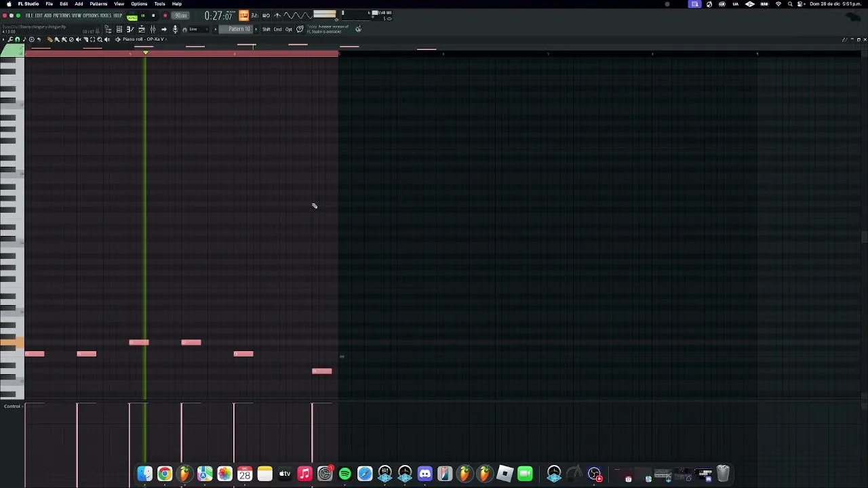This screenshot has width=868, height=488.
Task: Select the Zoom magnifier tool
Action: point(100,39)
